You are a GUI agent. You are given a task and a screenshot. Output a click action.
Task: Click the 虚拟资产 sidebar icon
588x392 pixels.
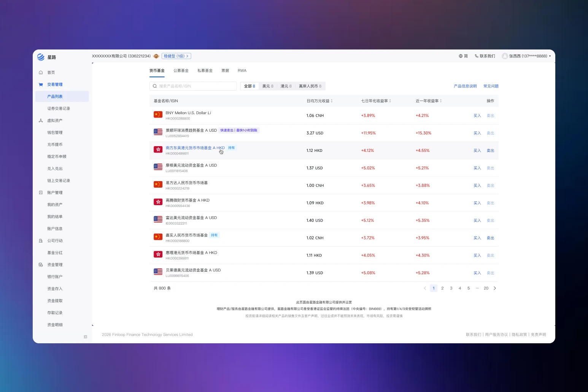(x=41, y=121)
